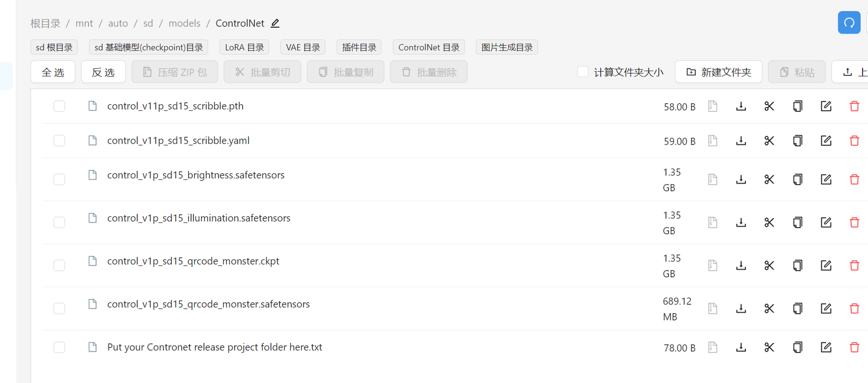The width and height of the screenshot is (868, 383).
Task: Delete control_v11p_sd15_scribble.pth with trash icon
Action: pyautogui.click(x=855, y=106)
